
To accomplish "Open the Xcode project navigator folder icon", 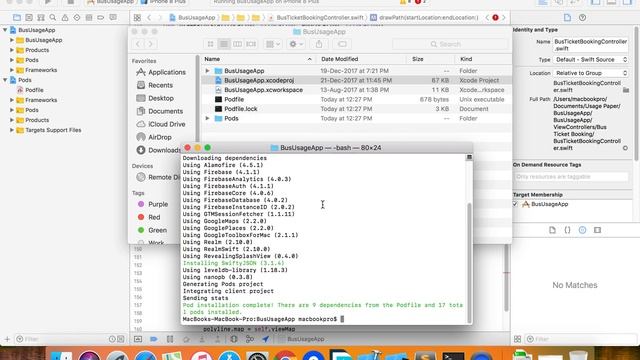I will coord(17,18).
